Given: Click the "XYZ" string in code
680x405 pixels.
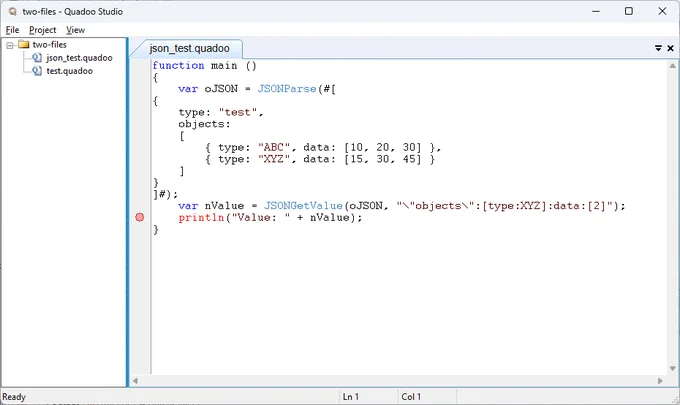Looking at the screenshot, I should pos(274,159).
